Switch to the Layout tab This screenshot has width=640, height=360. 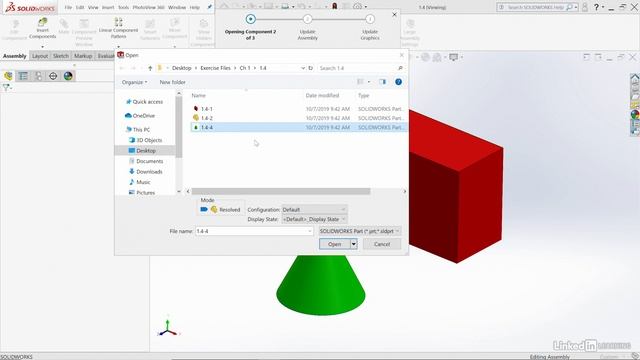click(x=40, y=56)
